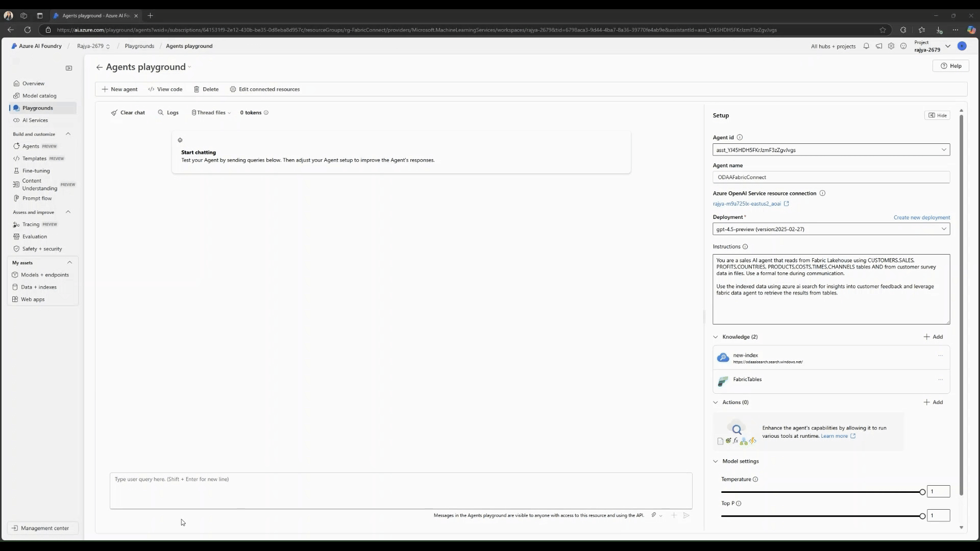The image size is (980, 551).
Task: Click the user query text box
Action: [401, 491]
